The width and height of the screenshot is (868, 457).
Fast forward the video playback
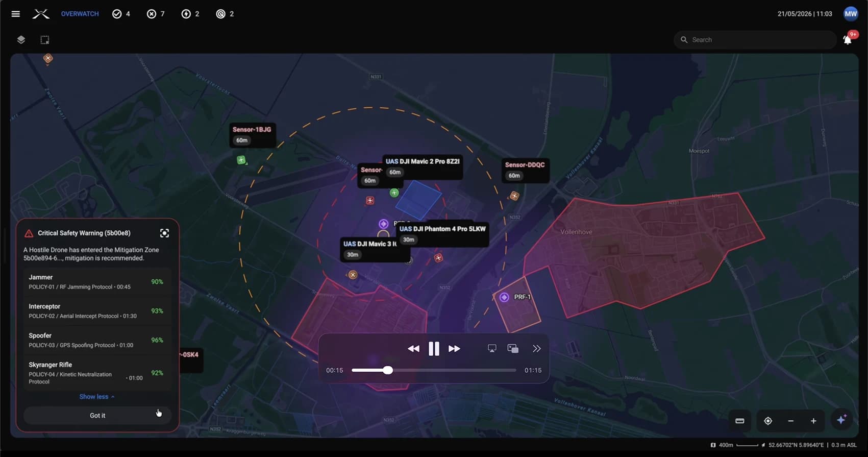click(454, 349)
